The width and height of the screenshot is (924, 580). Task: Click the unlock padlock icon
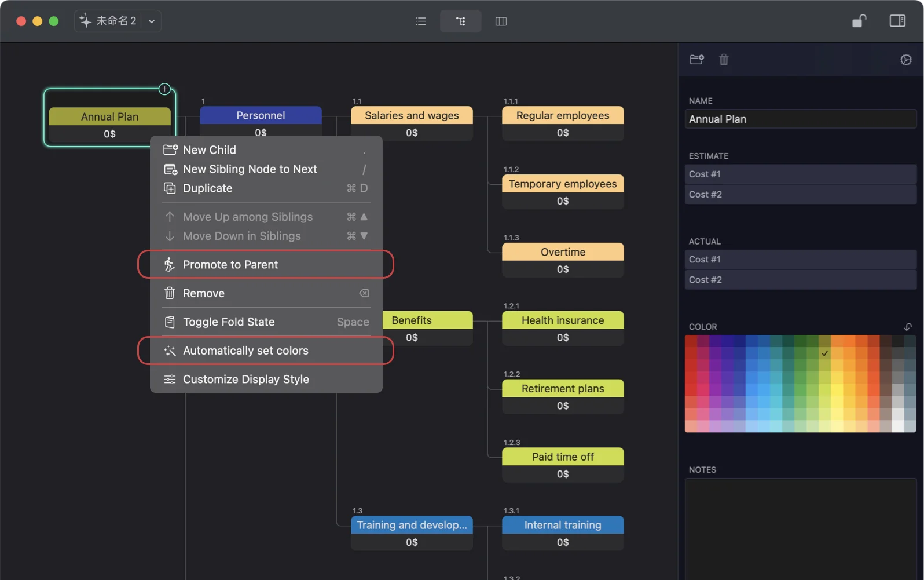tap(859, 21)
